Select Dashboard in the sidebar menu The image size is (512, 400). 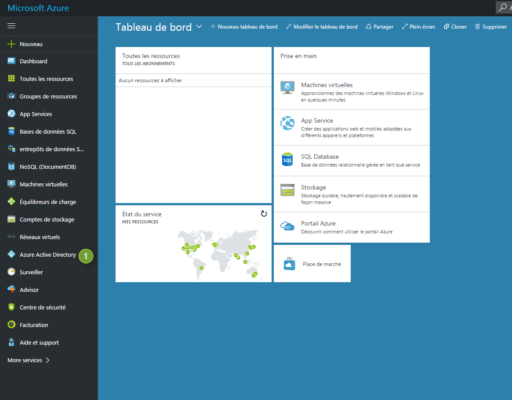pos(33,61)
